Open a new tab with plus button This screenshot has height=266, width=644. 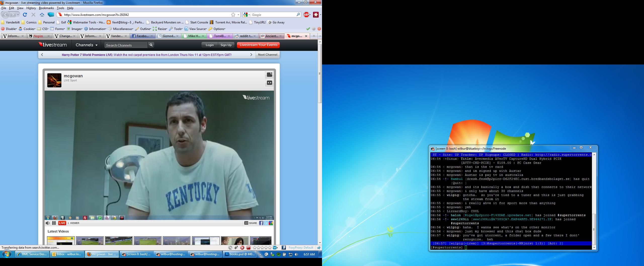point(314,36)
